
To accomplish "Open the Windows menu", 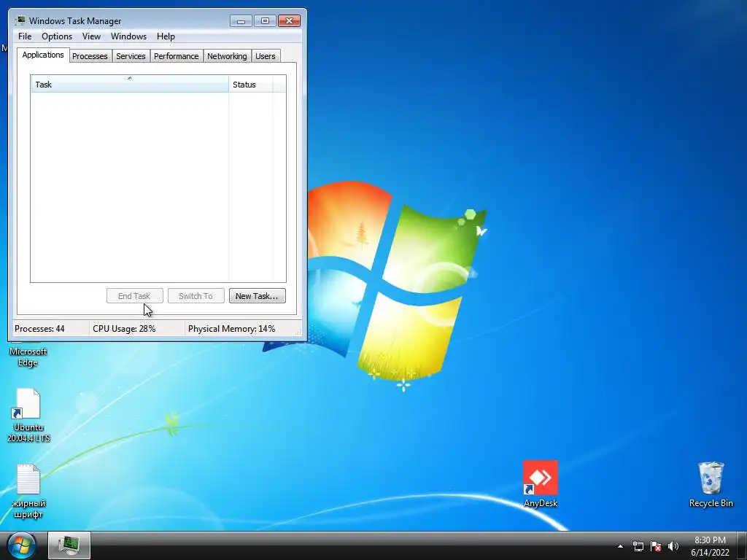I will [x=128, y=36].
